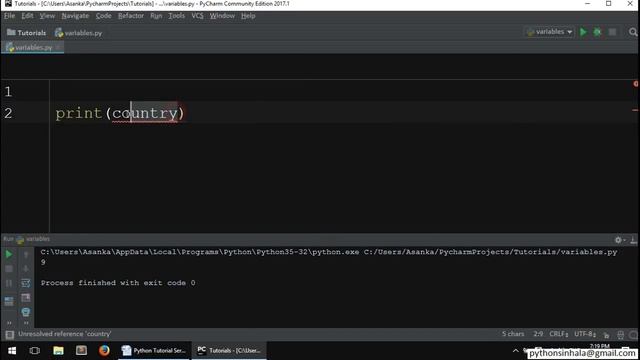This screenshot has height=360, width=640.
Task: Switch to Python Tutorial Ser... taskbar window
Action: (154, 351)
